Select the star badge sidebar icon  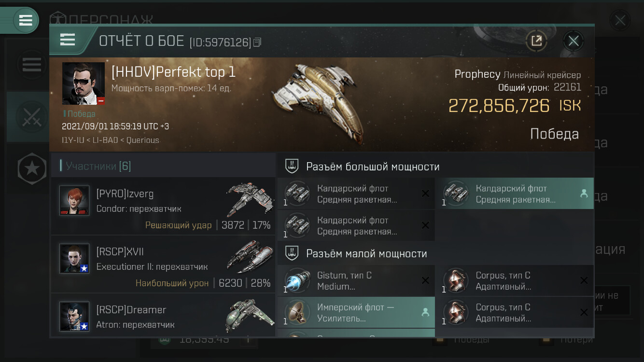[32, 168]
